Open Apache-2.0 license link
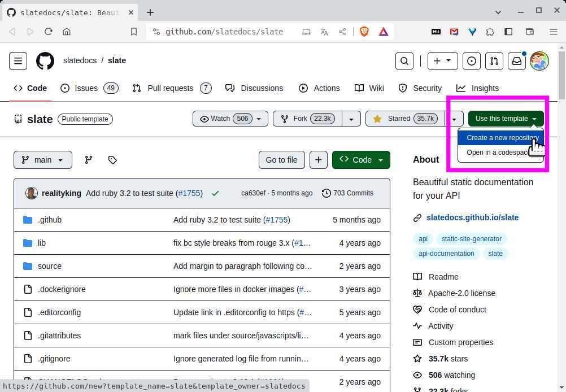 click(x=461, y=293)
